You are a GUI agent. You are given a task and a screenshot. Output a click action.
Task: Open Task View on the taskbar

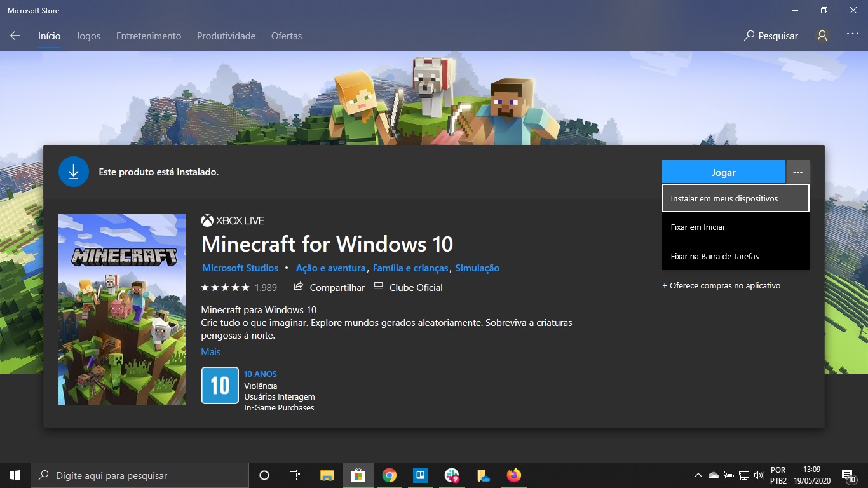coord(295,475)
